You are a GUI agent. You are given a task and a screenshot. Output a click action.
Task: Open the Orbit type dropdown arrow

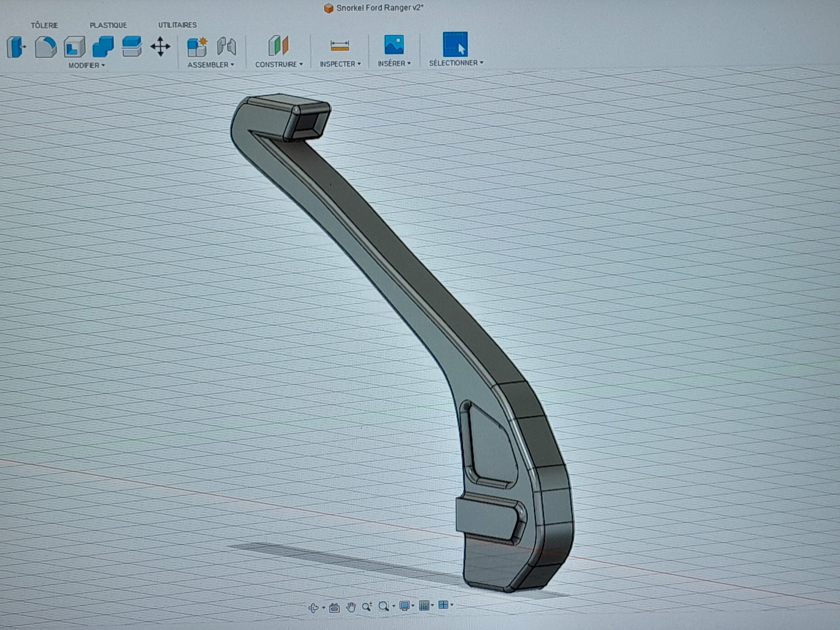coord(323,608)
